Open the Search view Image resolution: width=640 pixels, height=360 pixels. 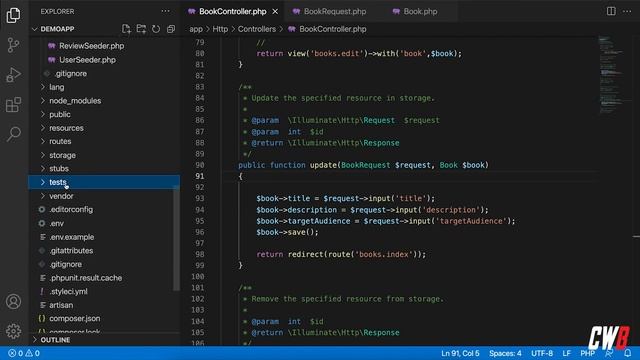click(13, 134)
